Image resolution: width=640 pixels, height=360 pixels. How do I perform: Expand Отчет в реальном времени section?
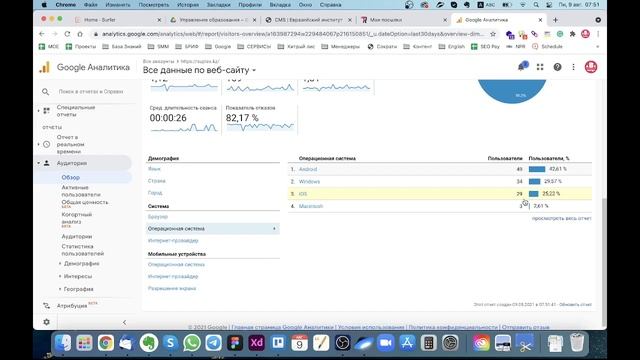[38, 144]
